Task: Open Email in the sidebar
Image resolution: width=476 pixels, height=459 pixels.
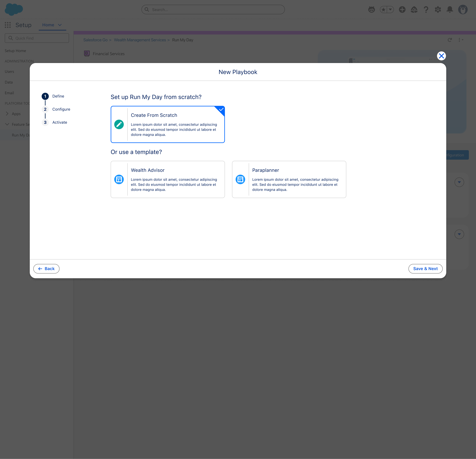Action: (x=9, y=93)
